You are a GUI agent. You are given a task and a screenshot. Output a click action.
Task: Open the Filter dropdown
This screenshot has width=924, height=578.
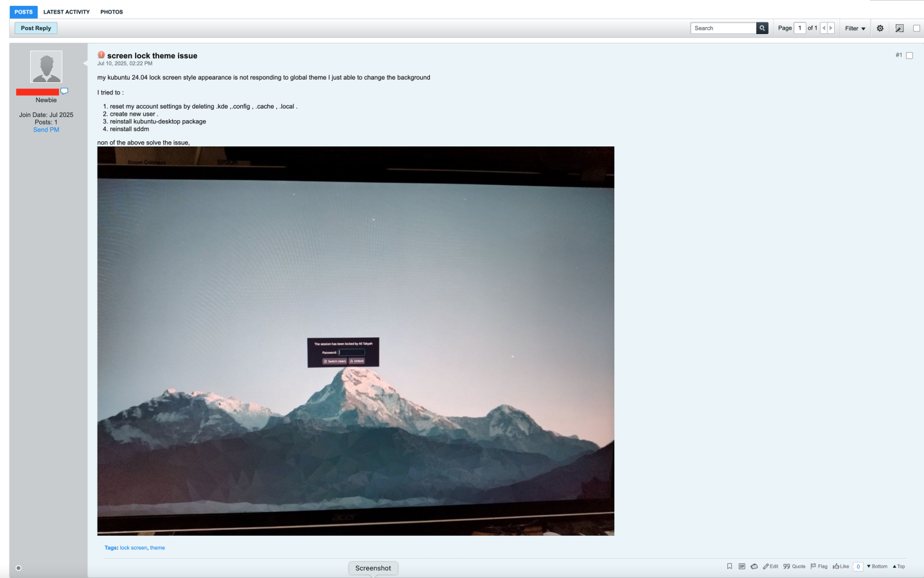click(x=855, y=28)
